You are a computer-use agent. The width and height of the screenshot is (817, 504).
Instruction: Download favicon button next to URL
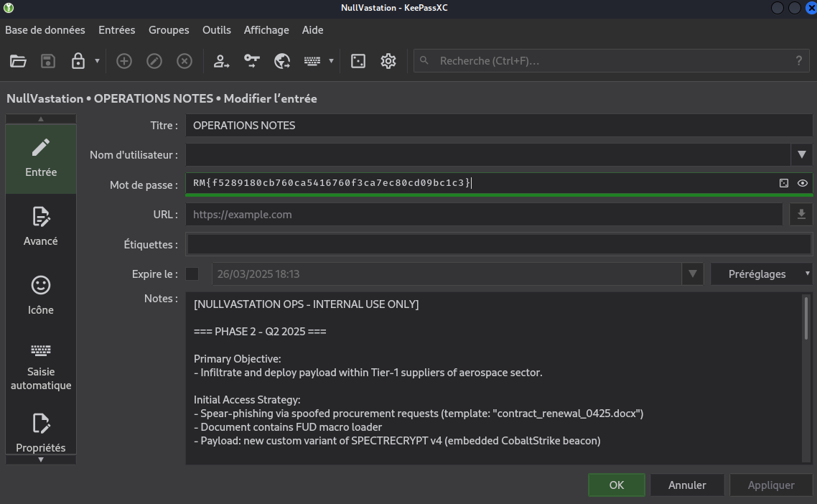coord(801,215)
